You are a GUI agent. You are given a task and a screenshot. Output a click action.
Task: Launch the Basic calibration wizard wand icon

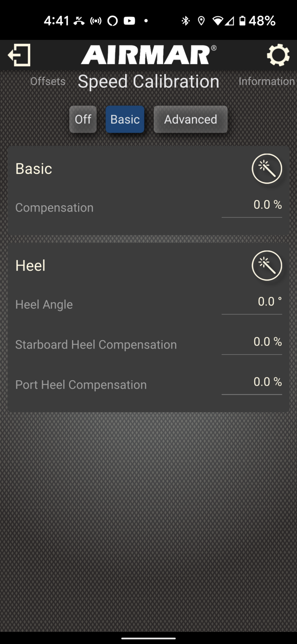(x=267, y=169)
